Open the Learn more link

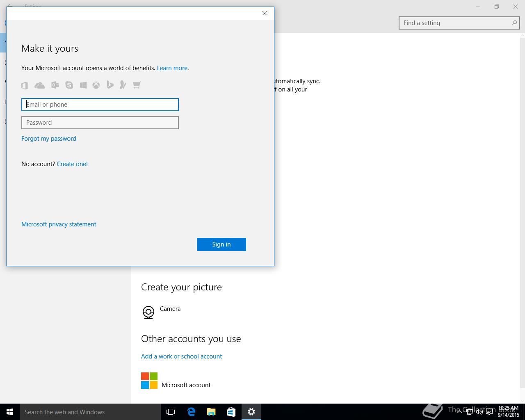coord(172,68)
